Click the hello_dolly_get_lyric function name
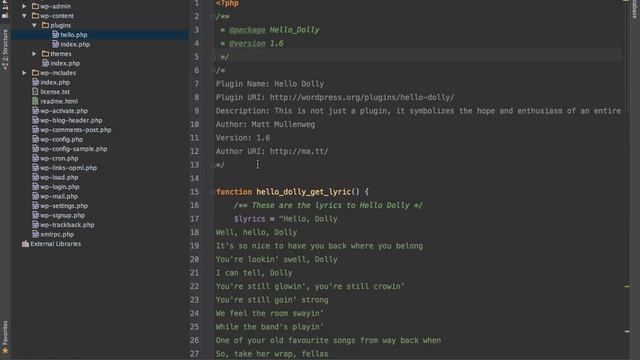The height and width of the screenshot is (360, 640). pyautogui.click(x=304, y=191)
